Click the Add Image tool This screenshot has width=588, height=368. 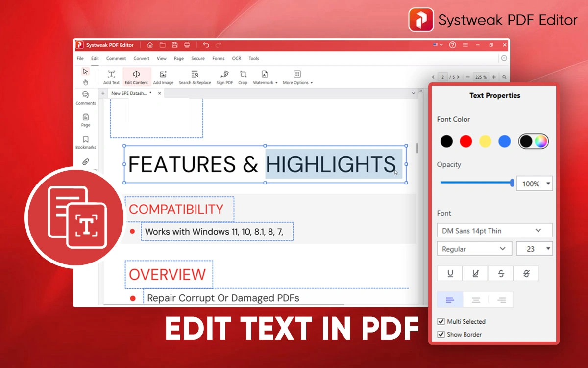(163, 77)
